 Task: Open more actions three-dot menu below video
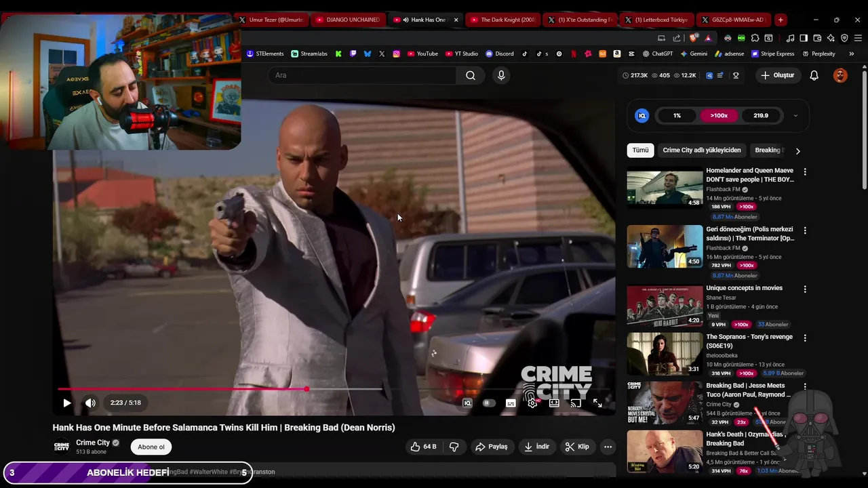pyautogui.click(x=608, y=447)
